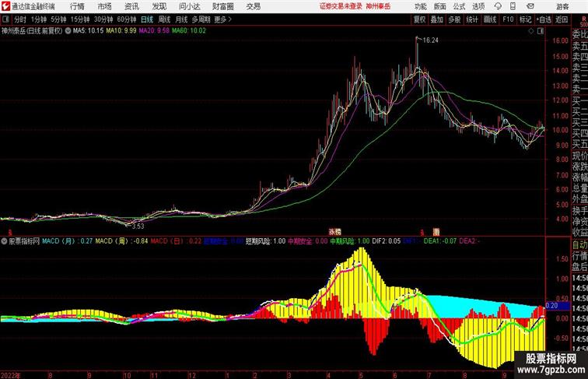Screen dimensions: 588x379
Task: Open the 市场 menu
Action: 105,6
